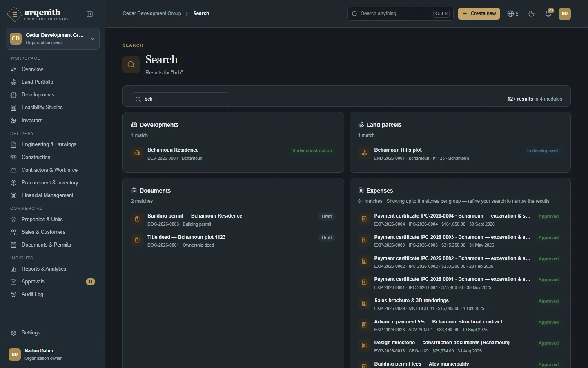The width and height of the screenshot is (588, 368).
Task: Open the ND user avatar menu
Action: tap(565, 14)
